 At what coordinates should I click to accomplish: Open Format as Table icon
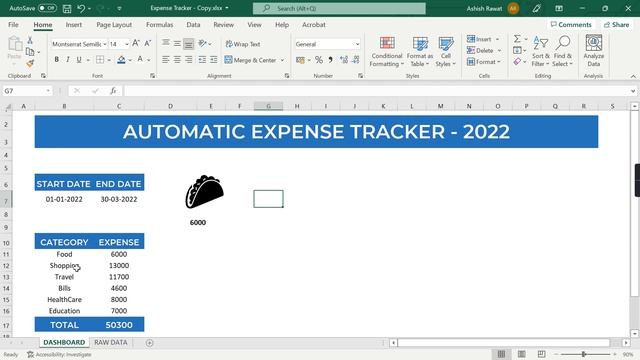pyautogui.click(x=420, y=43)
